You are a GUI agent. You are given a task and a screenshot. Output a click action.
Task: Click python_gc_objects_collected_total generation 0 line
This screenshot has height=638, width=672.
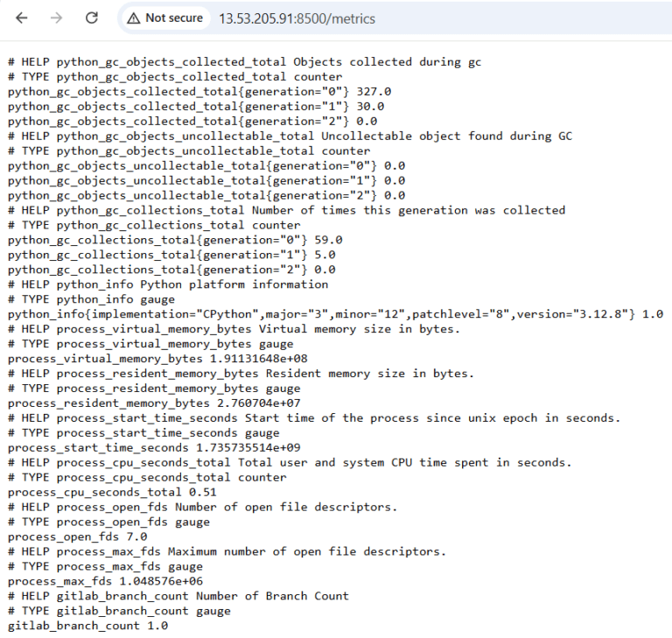(199, 92)
